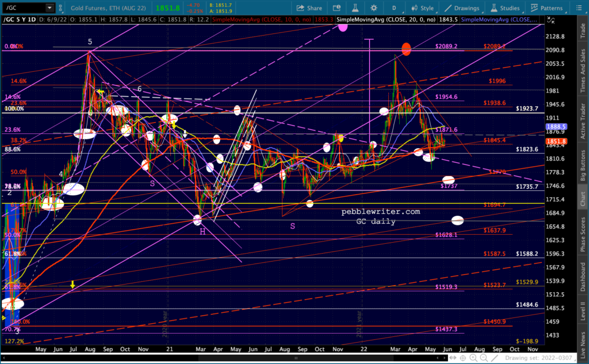Click the 2128.8 value on price axis
589x364 pixels.
tap(555, 36)
